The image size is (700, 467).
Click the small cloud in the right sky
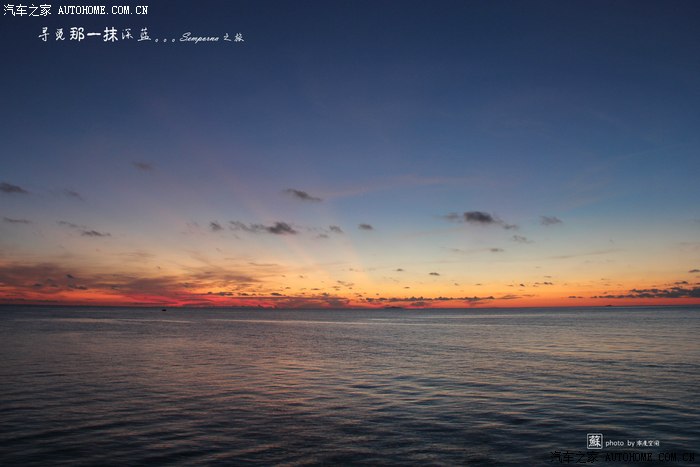[551, 220]
